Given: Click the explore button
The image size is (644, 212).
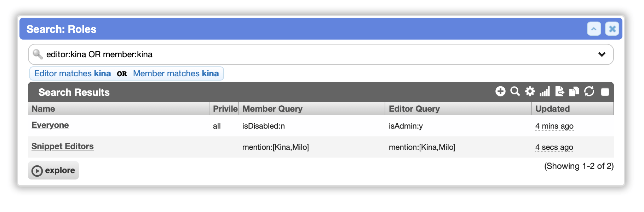Looking at the screenshot, I should pyautogui.click(x=53, y=170).
